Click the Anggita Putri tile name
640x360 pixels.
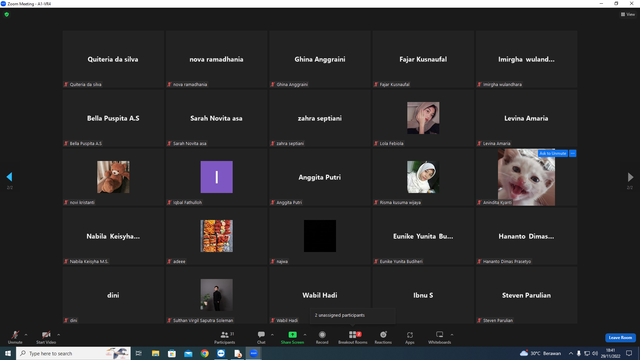[320, 177]
